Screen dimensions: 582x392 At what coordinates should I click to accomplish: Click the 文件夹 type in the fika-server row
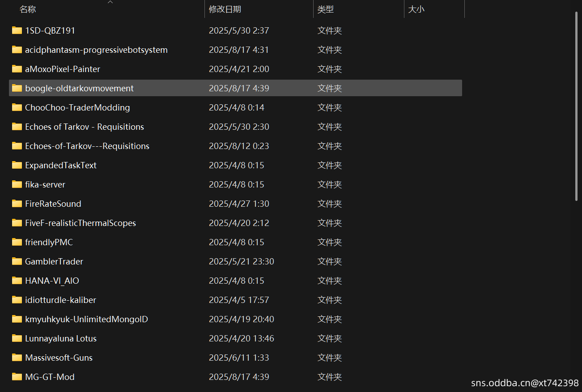[x=330, y=184]
